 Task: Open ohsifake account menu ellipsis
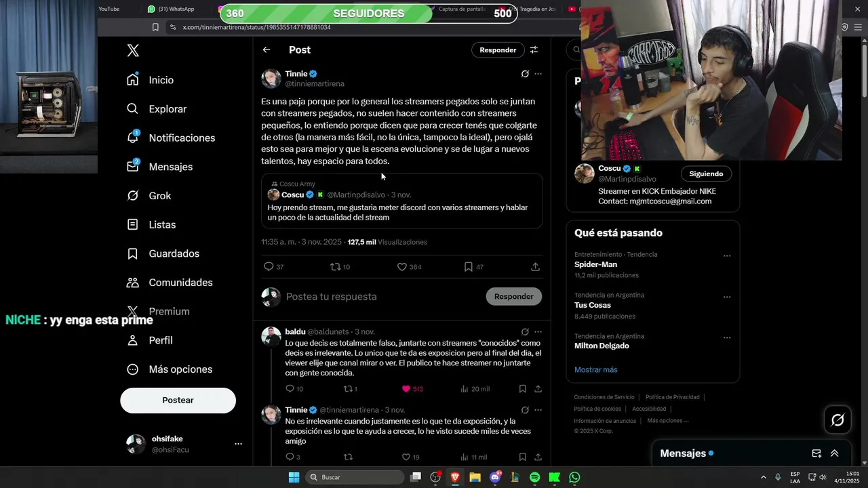click(238, 444)
